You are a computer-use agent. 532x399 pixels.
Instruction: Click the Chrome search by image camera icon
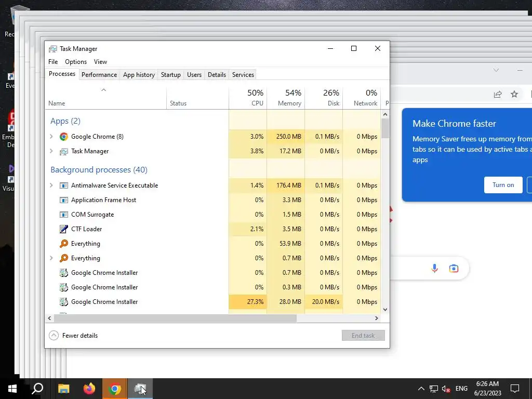pos(454,269)
